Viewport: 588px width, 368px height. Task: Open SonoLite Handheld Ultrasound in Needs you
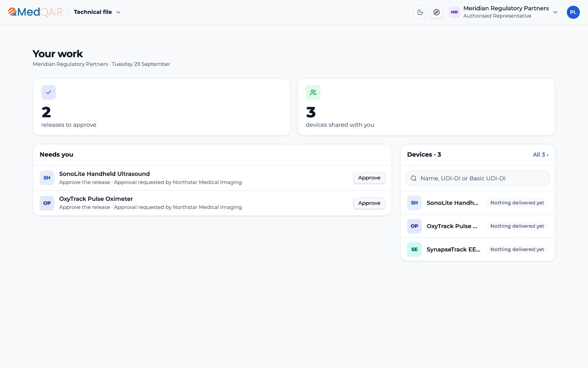tap(212, 178)
